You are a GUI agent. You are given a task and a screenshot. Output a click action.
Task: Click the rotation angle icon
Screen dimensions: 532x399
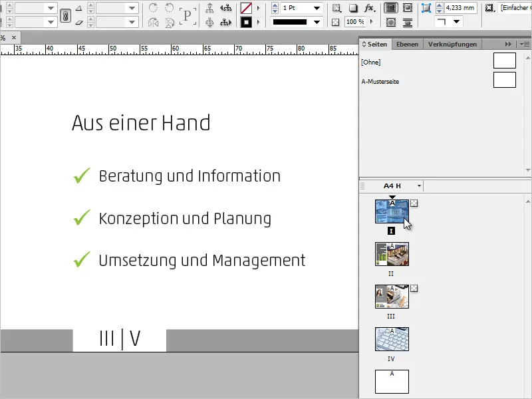(78, 8)
